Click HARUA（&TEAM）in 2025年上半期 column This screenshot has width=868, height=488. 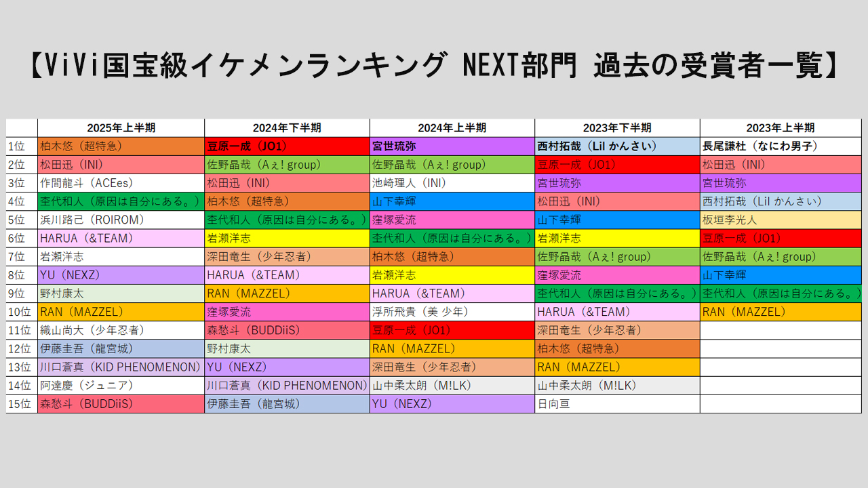tap(121, 238)
